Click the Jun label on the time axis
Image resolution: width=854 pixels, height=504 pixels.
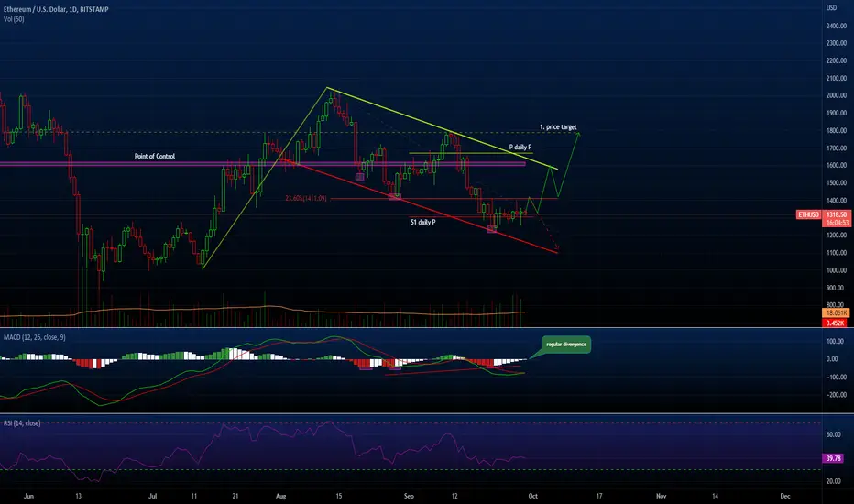[29, 496]
